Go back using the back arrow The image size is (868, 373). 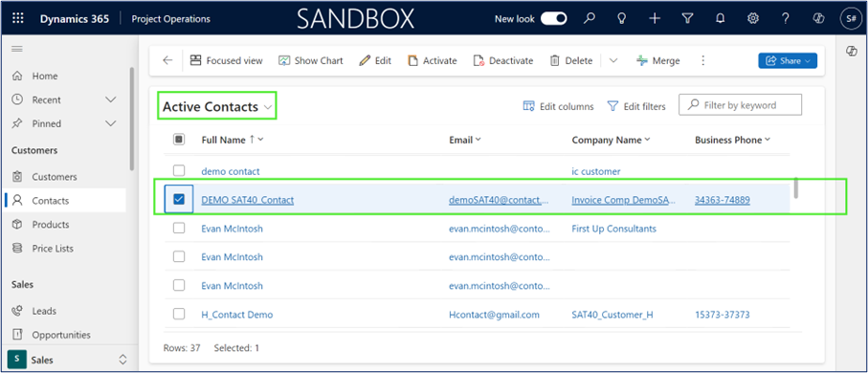point(167,61)
